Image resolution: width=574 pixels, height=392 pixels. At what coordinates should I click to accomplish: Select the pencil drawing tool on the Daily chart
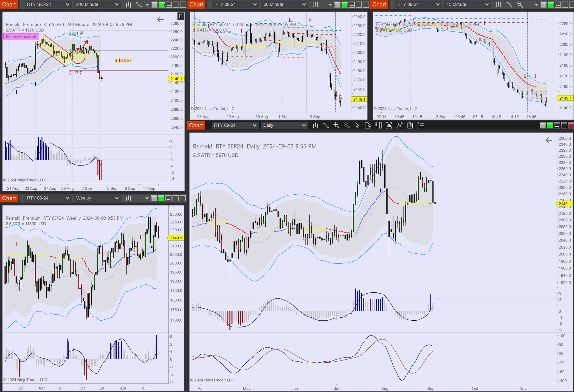326,125
